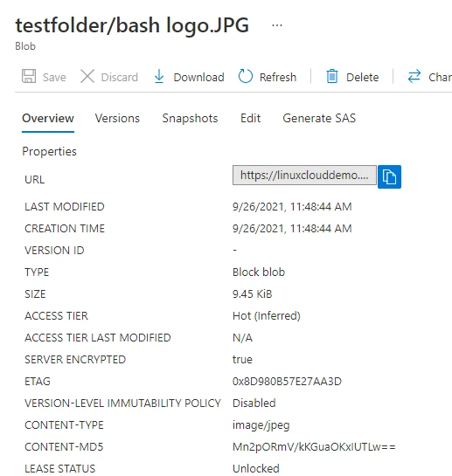Click the URL text field
This screenshot has width=452, height=476.
[304, 176]
